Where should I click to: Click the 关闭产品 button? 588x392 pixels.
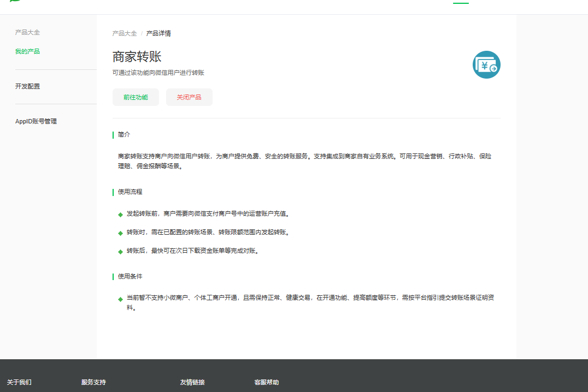coord(189,97)
